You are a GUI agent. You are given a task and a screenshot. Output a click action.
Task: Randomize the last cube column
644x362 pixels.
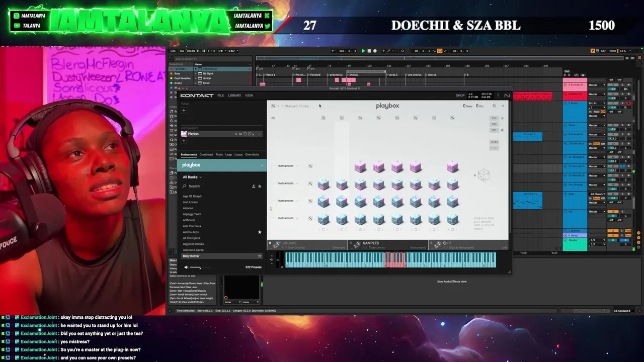[x=452, y=118]
